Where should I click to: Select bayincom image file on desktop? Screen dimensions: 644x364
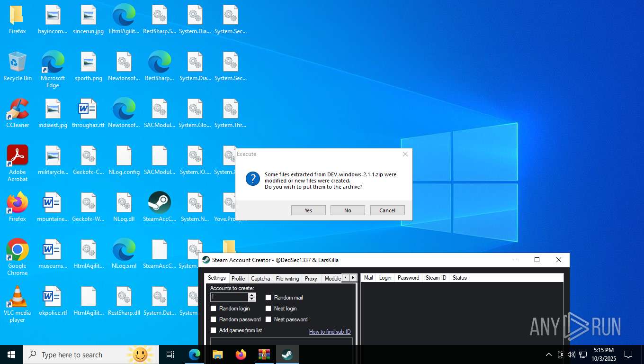(53, 20)
